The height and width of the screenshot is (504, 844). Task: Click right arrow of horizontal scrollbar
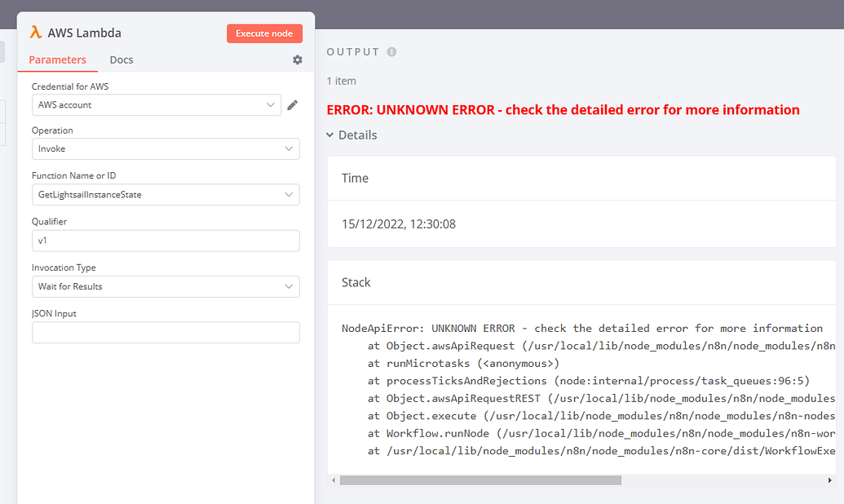(829, 480)
